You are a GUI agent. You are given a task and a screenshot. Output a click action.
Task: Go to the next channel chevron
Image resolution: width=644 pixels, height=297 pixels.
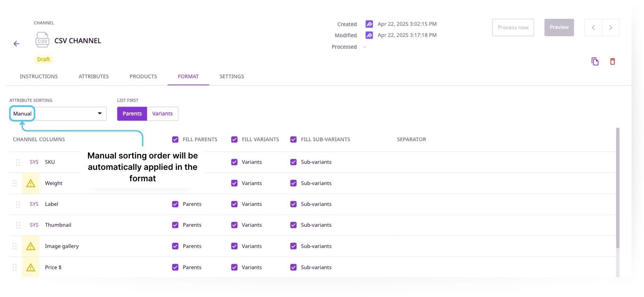coord(611,27)
